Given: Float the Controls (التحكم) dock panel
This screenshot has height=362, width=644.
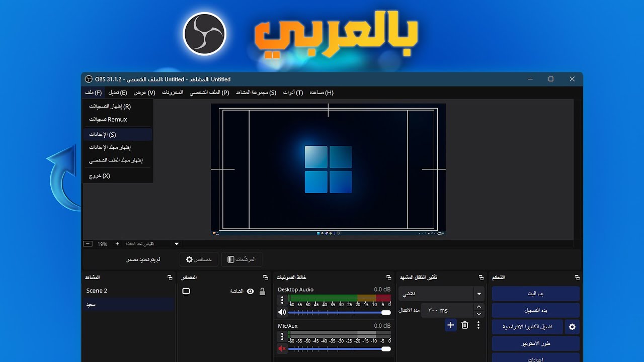Looking at the screenshot, I should coord(577,278).
